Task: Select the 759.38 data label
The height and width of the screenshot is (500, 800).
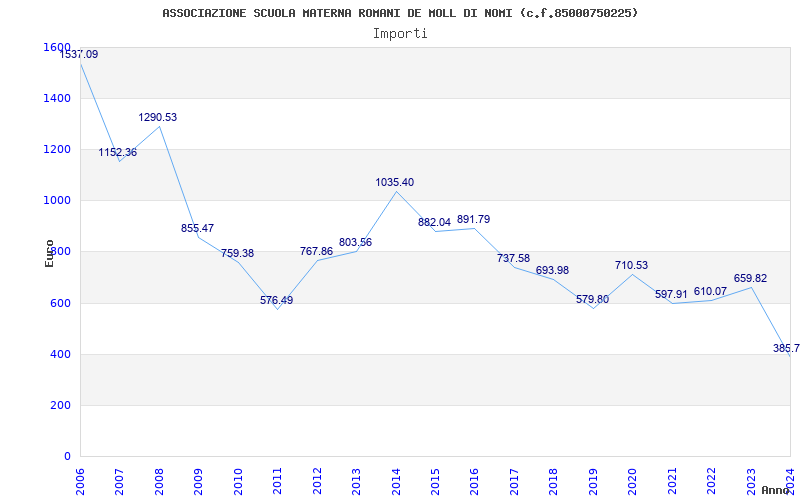Action: 237,253
